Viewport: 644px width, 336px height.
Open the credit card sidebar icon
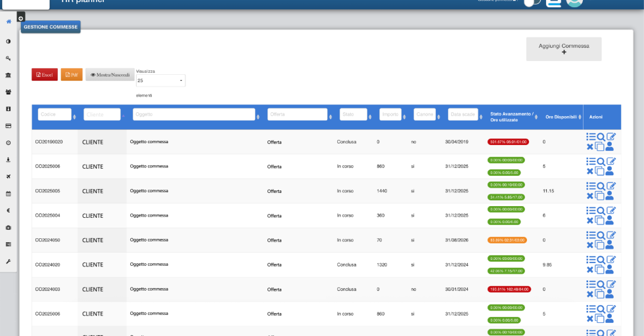8,126
